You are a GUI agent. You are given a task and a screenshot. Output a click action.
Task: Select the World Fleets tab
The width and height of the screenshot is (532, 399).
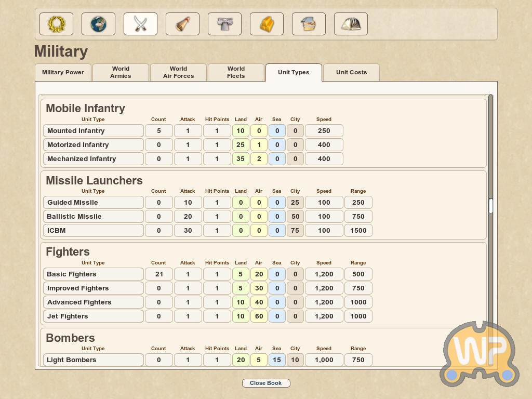point(236,73)
